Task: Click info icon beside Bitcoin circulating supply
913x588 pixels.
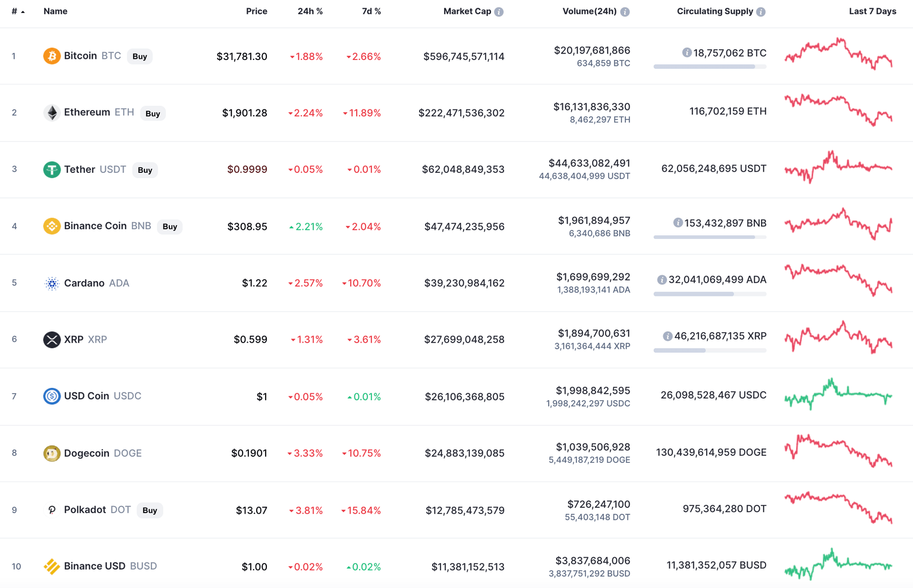Action: 687,53
